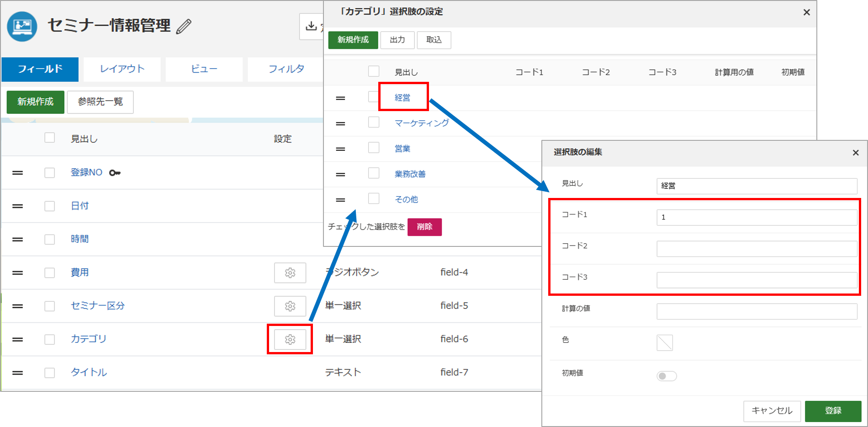Click 新規作成 in options settings dialog
868x427 pixels.
pos(353,40)
